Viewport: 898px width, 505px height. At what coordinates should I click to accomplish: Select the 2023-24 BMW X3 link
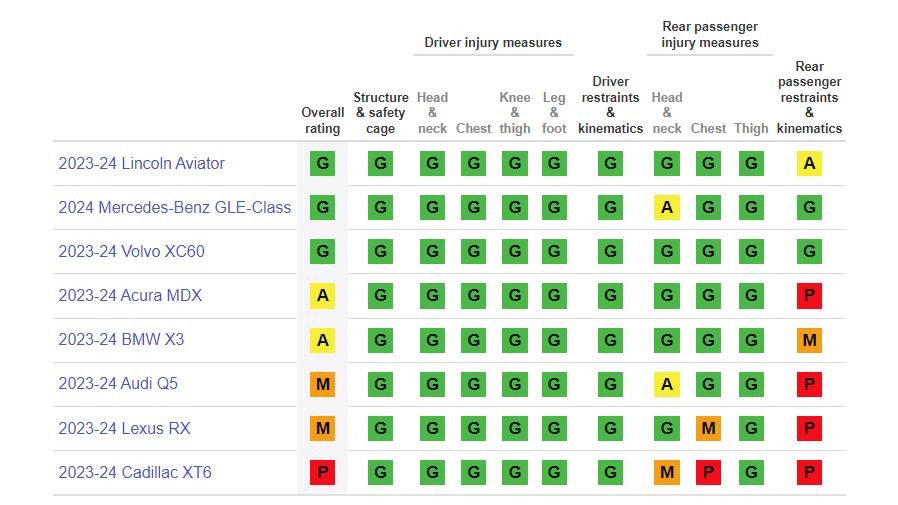pyautogui.click(x=121, y=340)
